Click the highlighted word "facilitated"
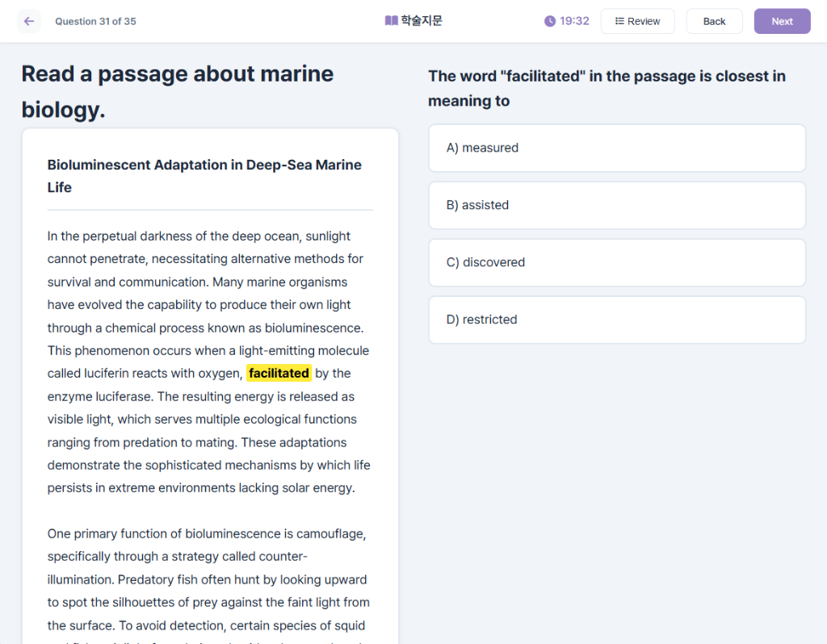Image resolution: width=827 pixels, height=644 pixels. (x=279, y=374)
